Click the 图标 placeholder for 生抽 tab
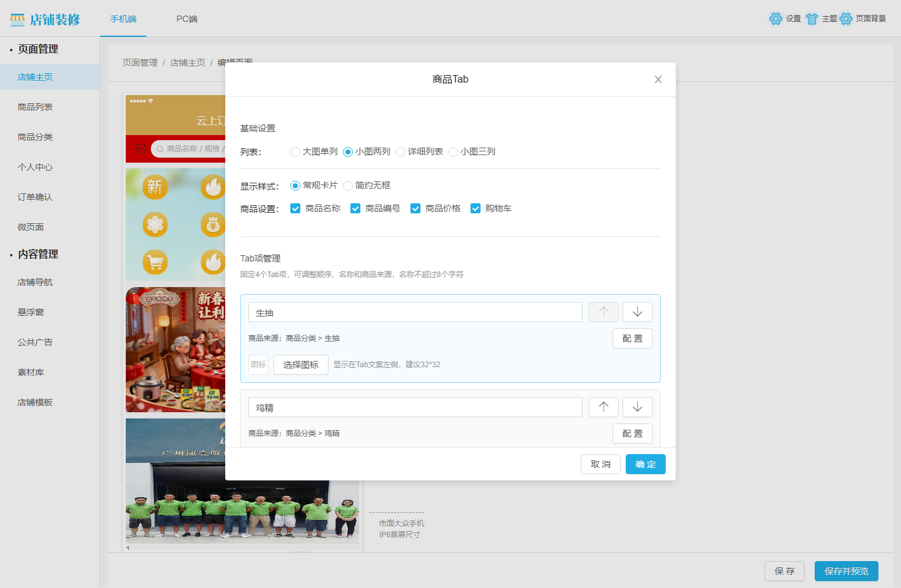 (x=258, y=365)
